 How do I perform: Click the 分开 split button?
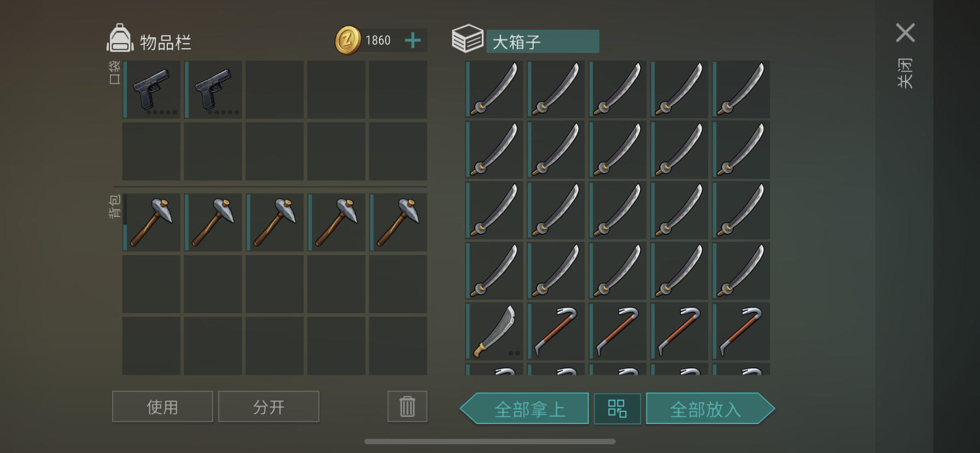269,406
